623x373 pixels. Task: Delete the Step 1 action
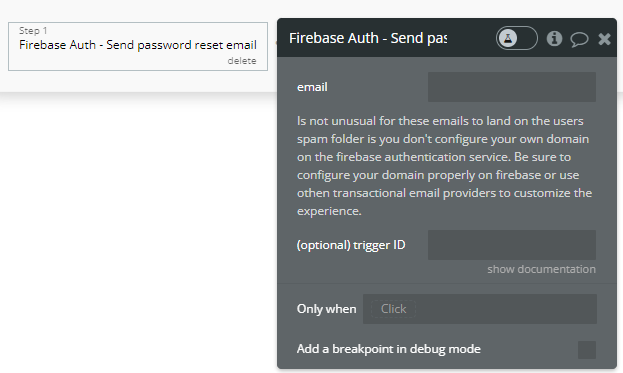242,61
